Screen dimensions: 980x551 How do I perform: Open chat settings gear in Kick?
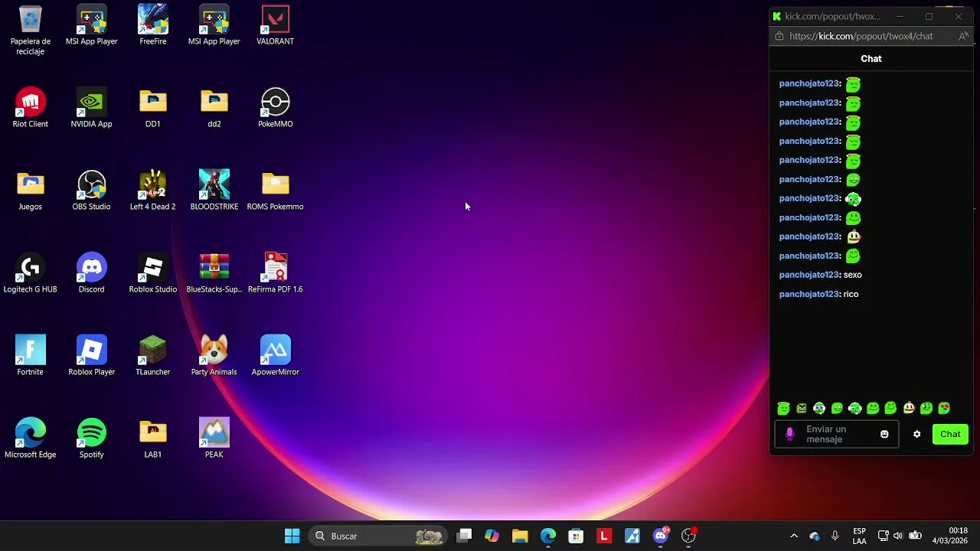click(916, 434)
